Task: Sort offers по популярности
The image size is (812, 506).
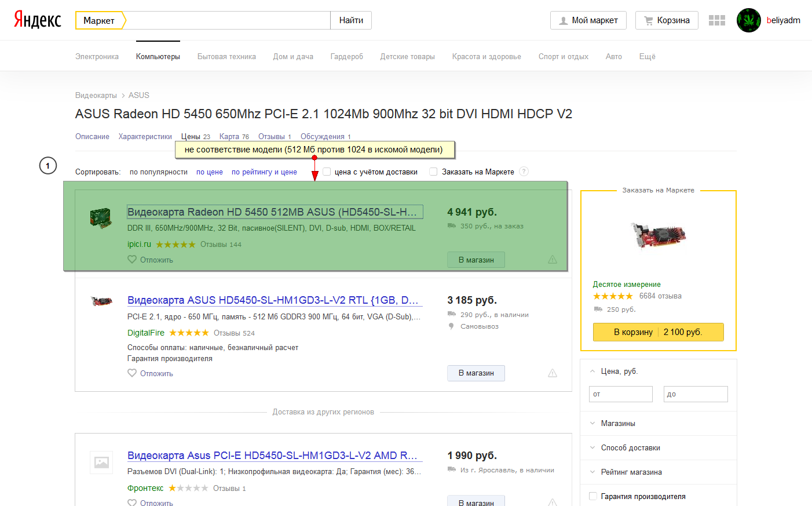Action: tap(159, 172)
